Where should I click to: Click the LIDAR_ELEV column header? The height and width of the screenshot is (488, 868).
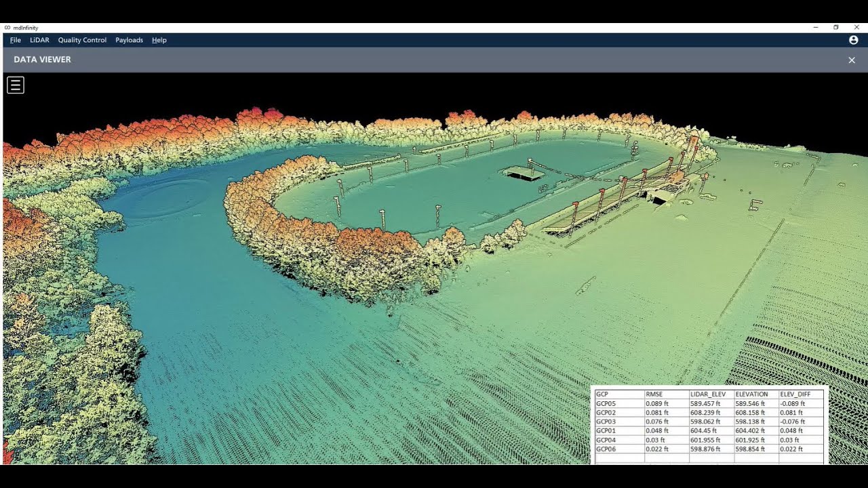click(711, 394)
